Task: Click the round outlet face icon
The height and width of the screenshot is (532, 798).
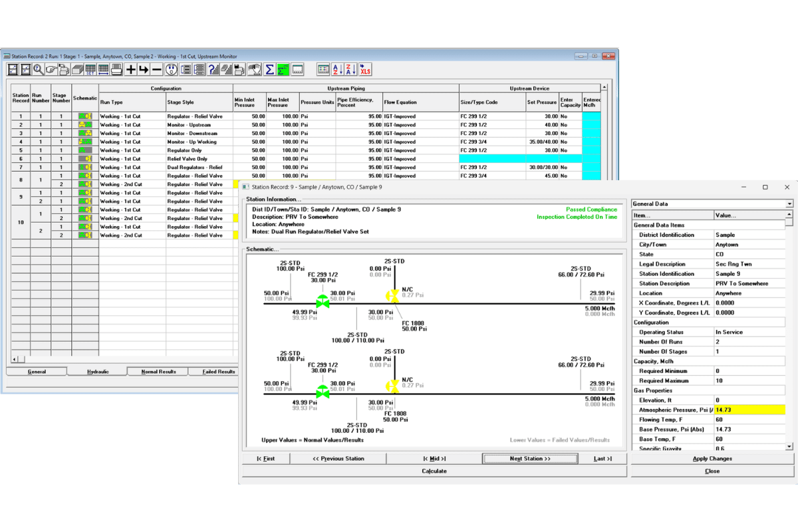Action: pos(171,69)
